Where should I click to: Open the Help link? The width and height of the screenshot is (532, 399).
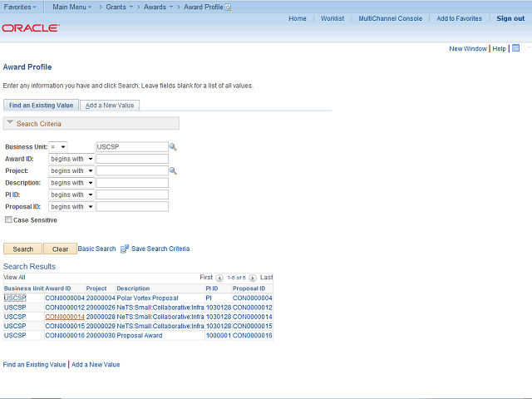pos(499,48)
